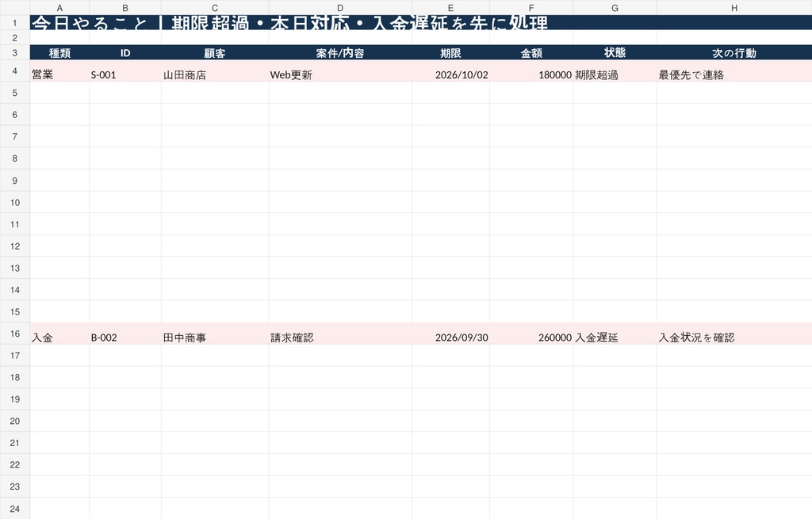This screenshot has height=519, width=812.
Task: Click the 案件/内容 header cell
Action: pos(340,53)
